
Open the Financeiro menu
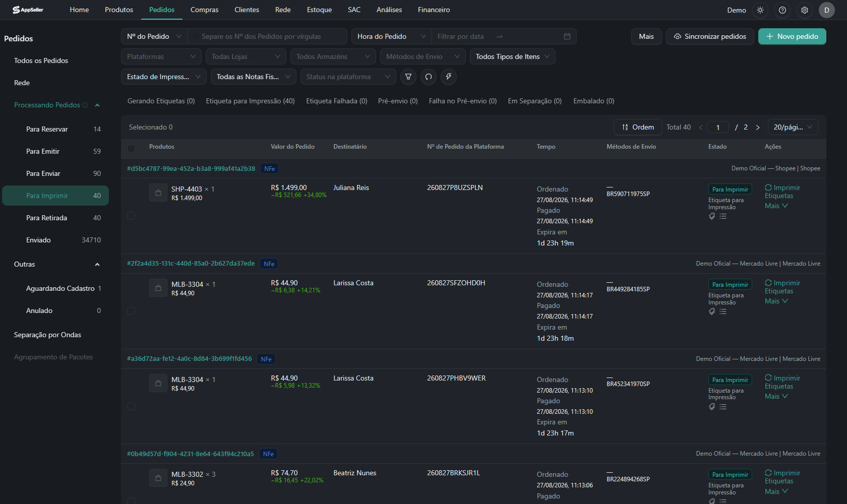[x=434, y=10]
